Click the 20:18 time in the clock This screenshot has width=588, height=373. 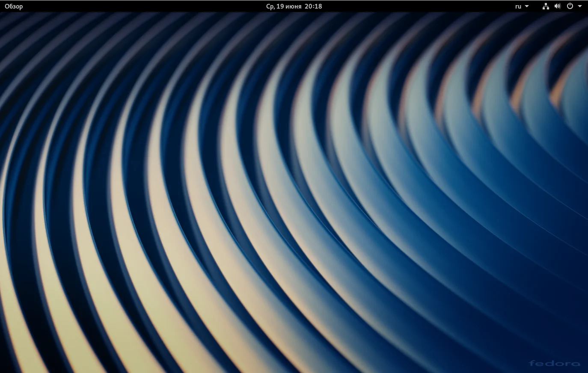[313, 6]
